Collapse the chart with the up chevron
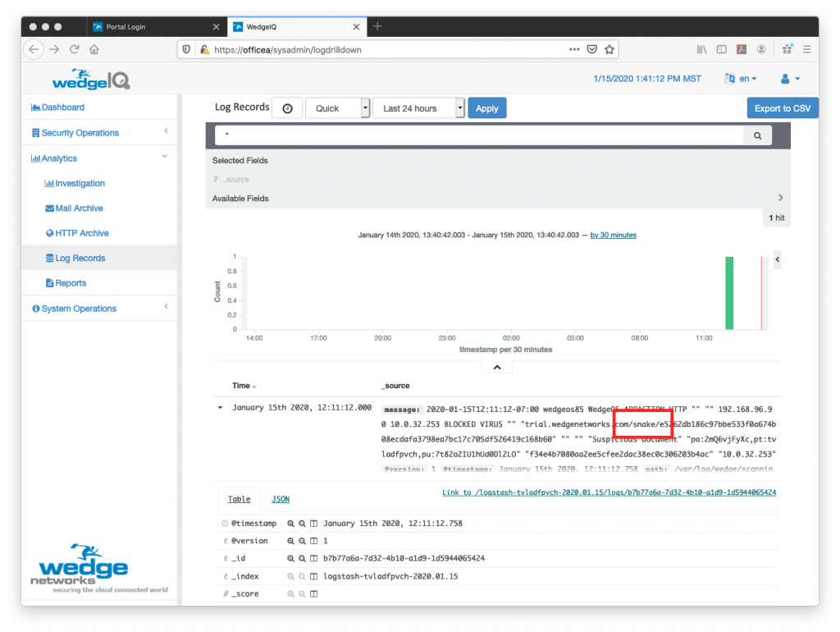Screen dimensions: 840x632 pos(497,367)
